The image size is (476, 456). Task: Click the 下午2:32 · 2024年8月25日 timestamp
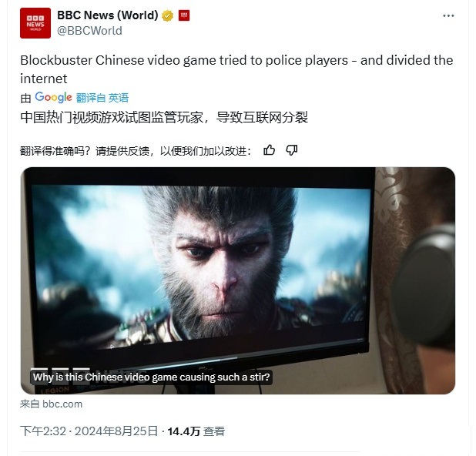[89, 431]
